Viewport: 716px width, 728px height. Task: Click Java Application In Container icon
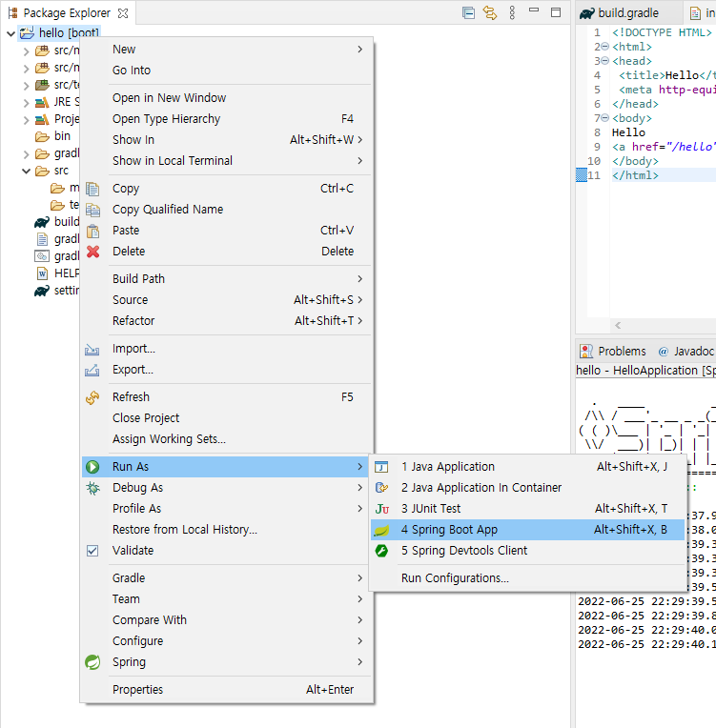click(381, 488)
